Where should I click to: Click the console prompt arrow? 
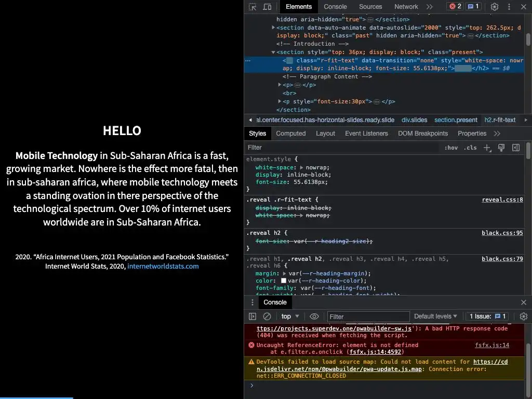pos(252,385)
